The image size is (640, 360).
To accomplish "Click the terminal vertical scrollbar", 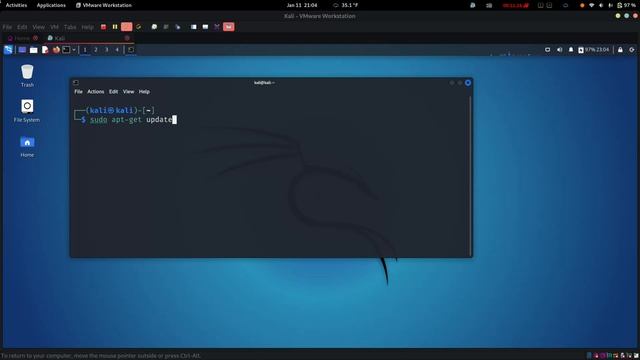I will 471,176.
